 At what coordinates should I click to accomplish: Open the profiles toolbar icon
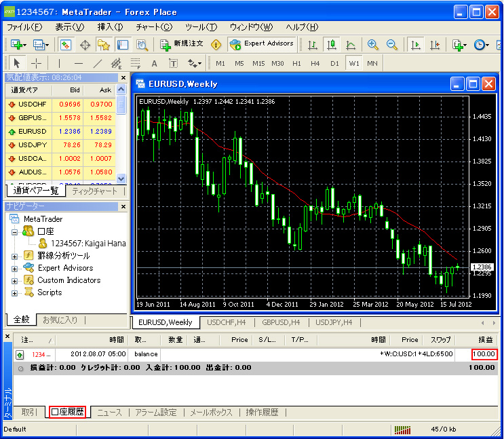tap(39, 45)
